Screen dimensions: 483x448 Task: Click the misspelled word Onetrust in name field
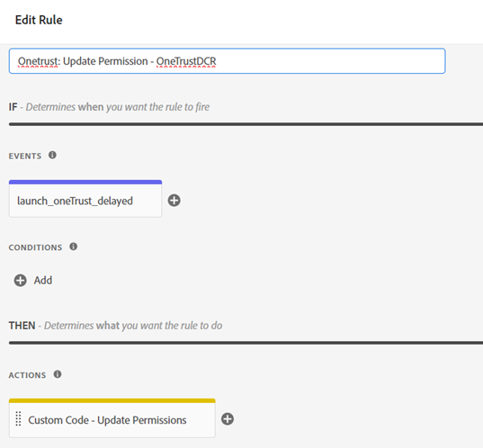(x=38, y=61)
